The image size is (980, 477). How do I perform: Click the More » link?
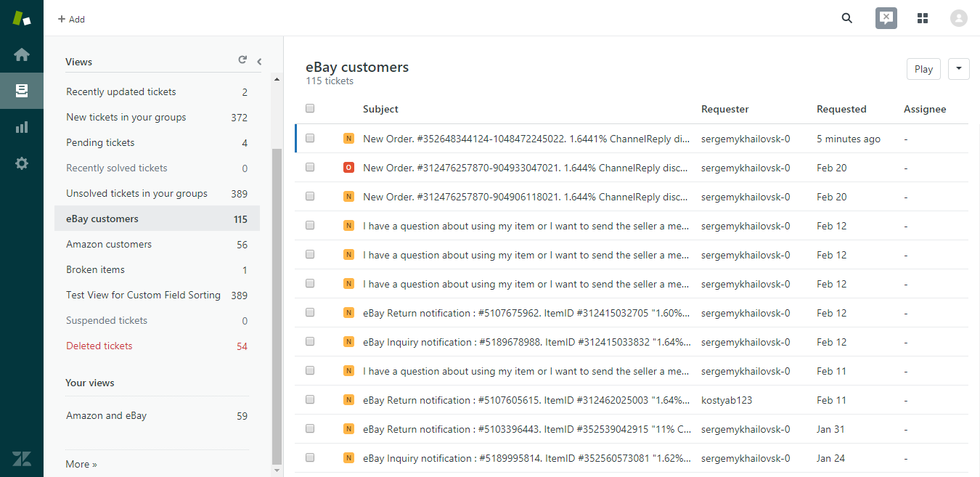[81, 464]
